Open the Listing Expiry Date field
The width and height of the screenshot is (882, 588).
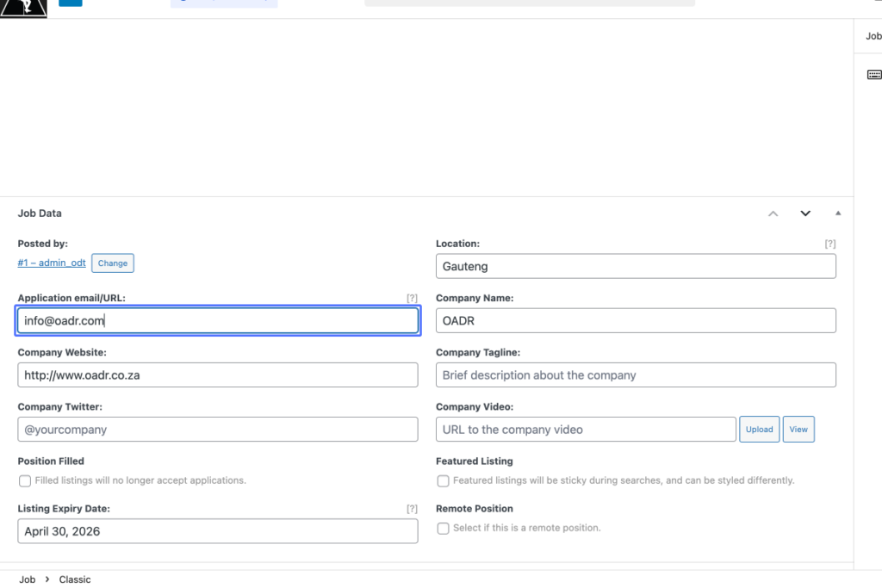click(x=218, y=531)
